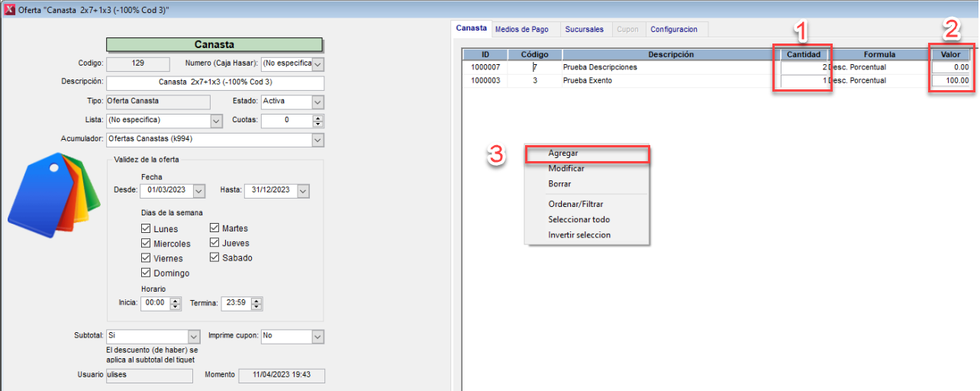Toggle the Sabado checkbox

(214, 257)
